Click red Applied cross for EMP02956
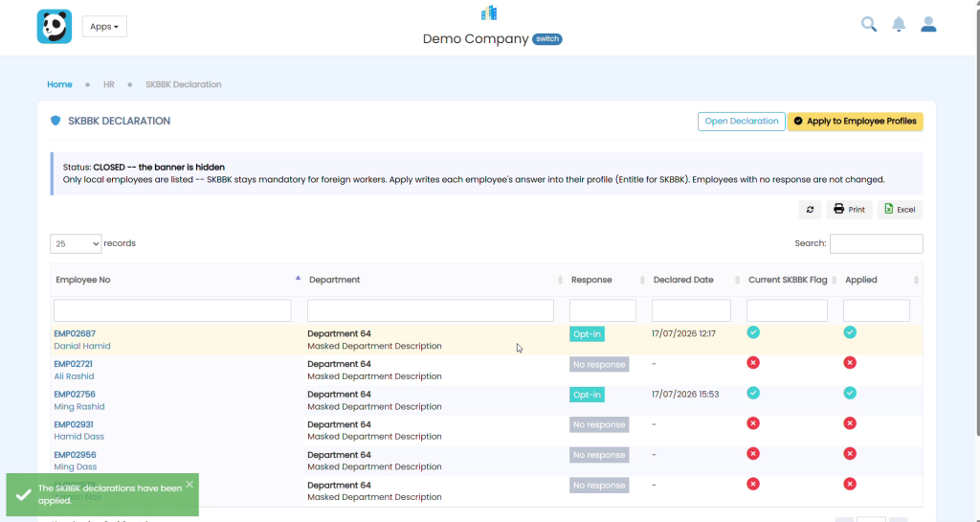980x522 pixels. (x=850, y=454)
